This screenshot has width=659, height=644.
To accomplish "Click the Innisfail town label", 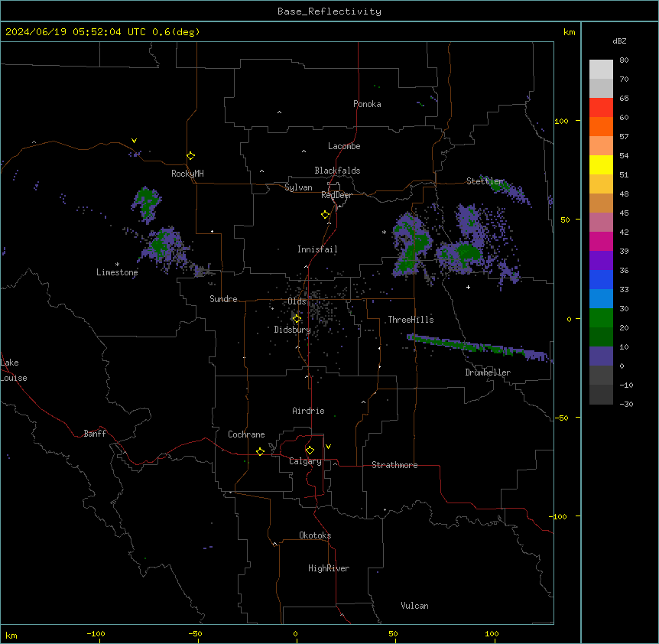I will click(x=317, y=249).
